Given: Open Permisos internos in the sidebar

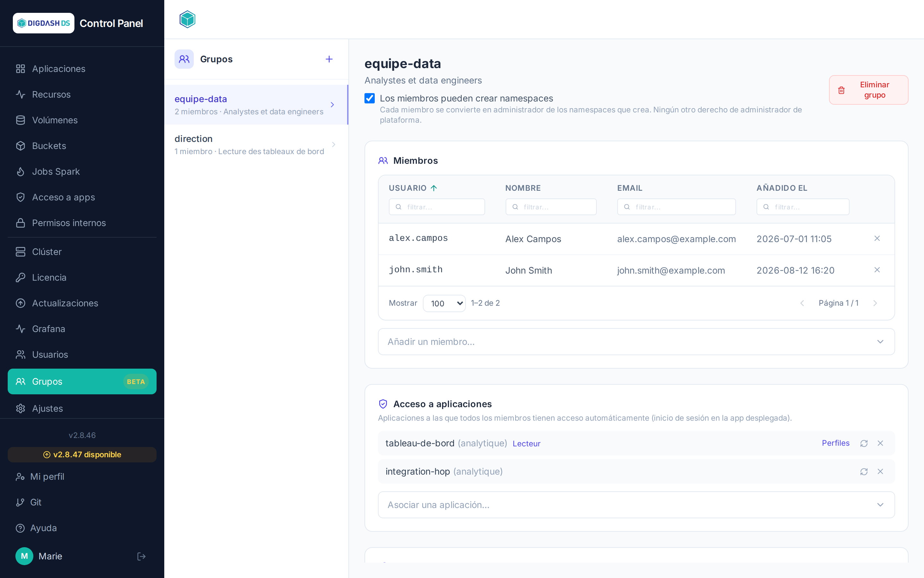Looking at the screenshot, I should 82,223.
